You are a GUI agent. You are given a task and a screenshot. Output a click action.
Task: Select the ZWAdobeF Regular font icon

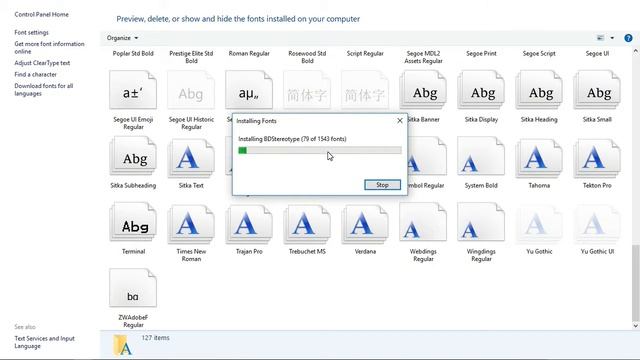[133, 288]
